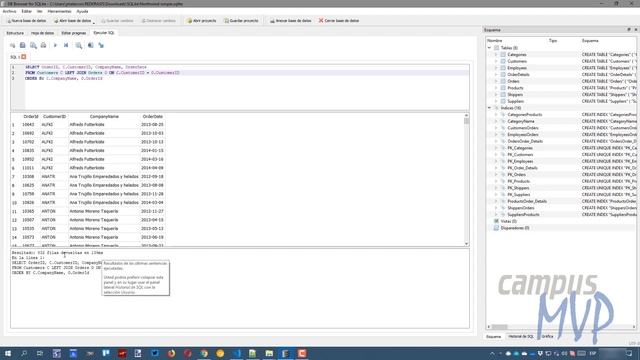Click the find-in-editor icon
Image resolution: width=640 pixels, height=360 pixels.
(x=79, y=45)
